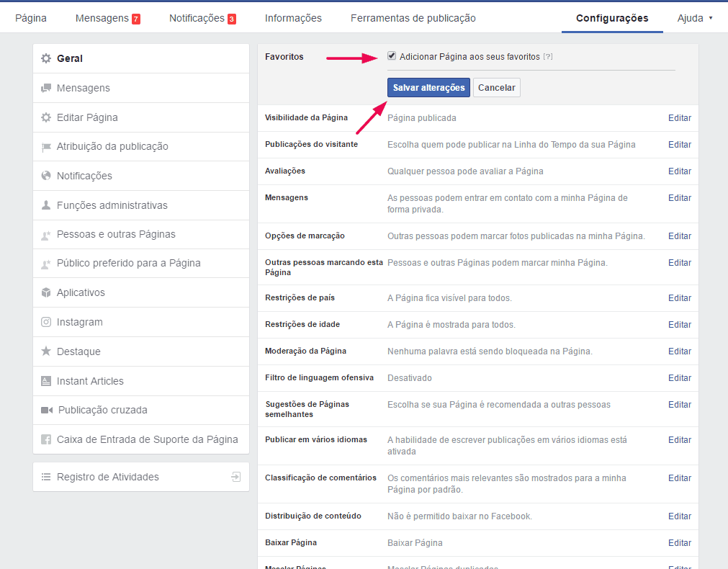Click the Cancelar button
Viewport: 728px width, 569px height.
(x=496, y=87)
